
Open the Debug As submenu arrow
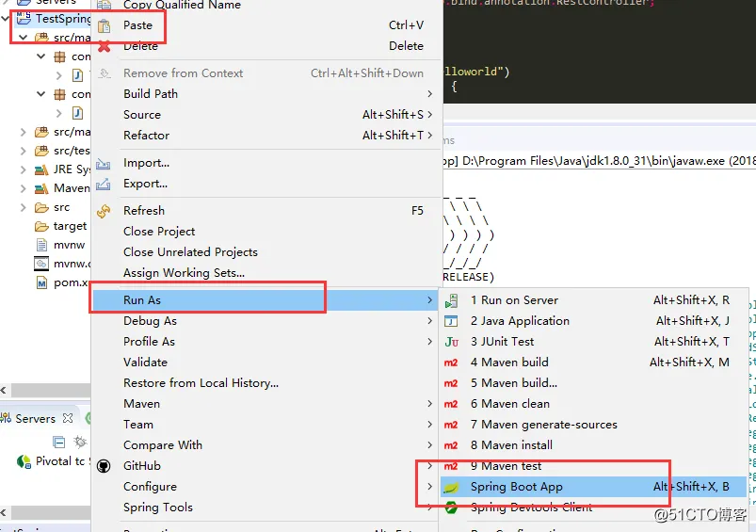[429, 321]
